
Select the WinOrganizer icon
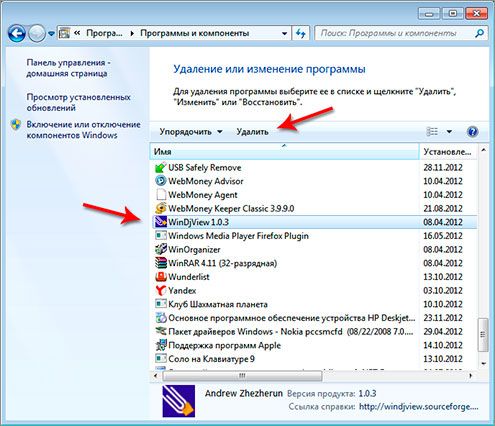[x=161, y=249]
